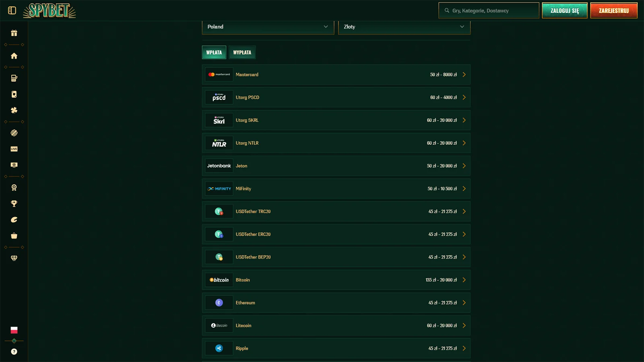
Task: Open the football screen icon in sidebar
Action: [x=14, y=165]
